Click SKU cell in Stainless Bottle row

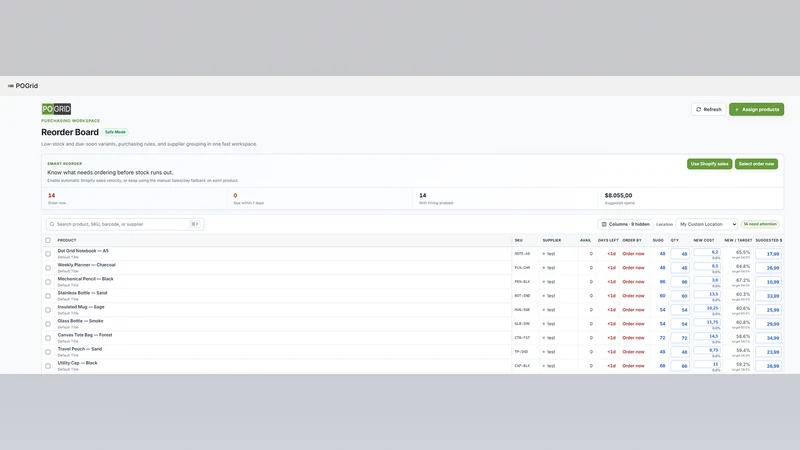point(522,296)
